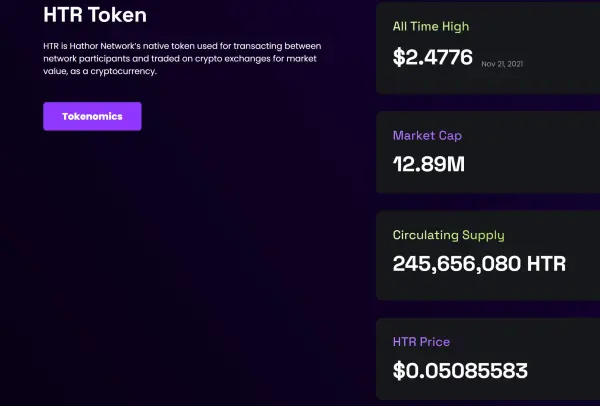Viewport: 600px width, 406px height.
Task: Select the $0.05085583 price value
Action: [460, 372]
